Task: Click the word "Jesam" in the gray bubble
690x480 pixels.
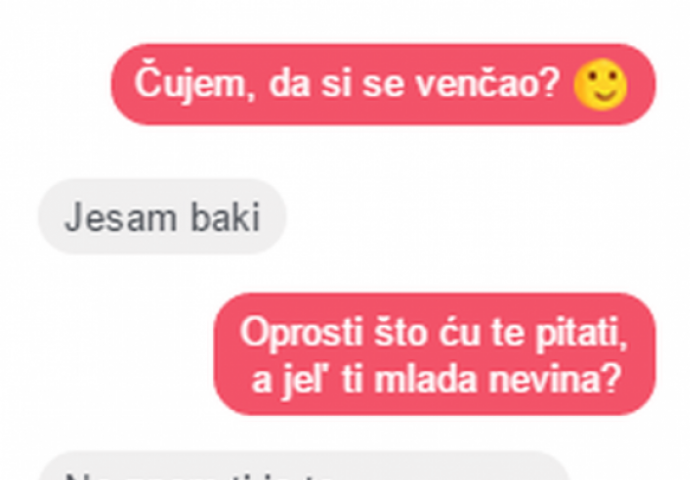Action: [x=121, y=217]
